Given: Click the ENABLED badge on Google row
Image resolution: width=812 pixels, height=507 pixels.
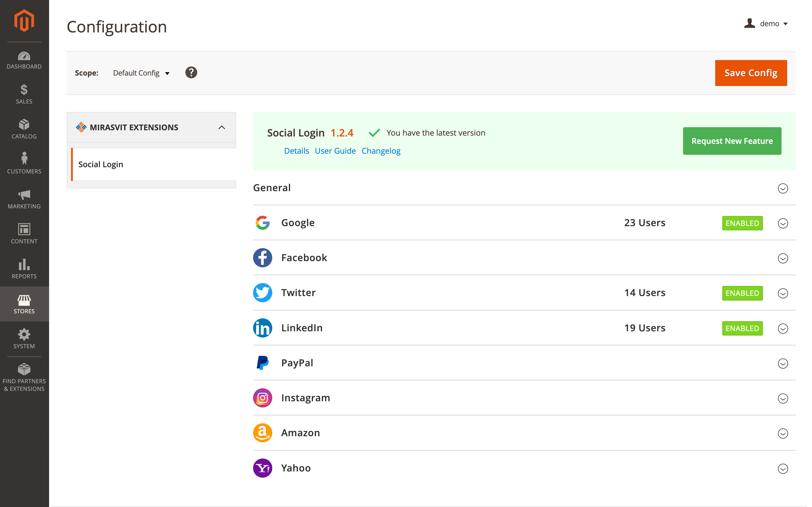Looking at the screenshot, I should click(x=742, y=223).
